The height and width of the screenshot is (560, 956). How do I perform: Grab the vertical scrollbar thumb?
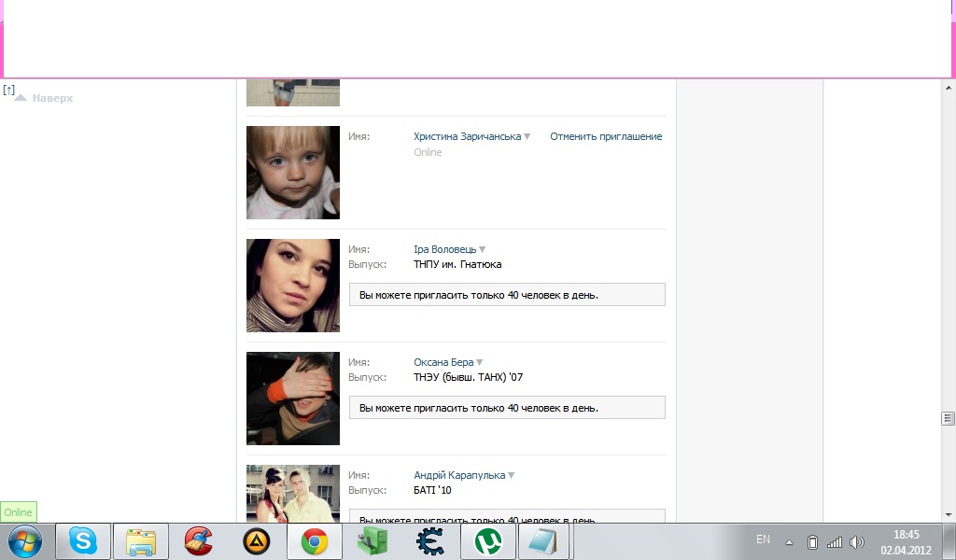pyautogui.click(x=948, y=418)
